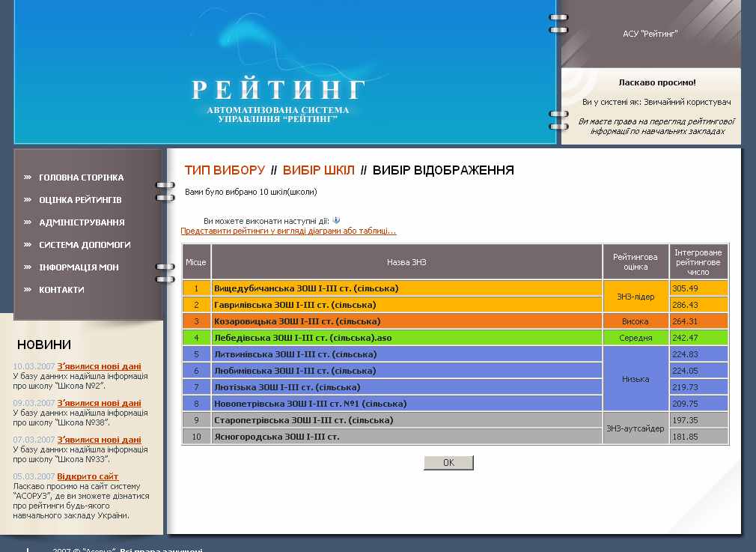Click the rating value 305.49
Image resolution: width=756 pixels, height=552 pixels.
(685, 288)
